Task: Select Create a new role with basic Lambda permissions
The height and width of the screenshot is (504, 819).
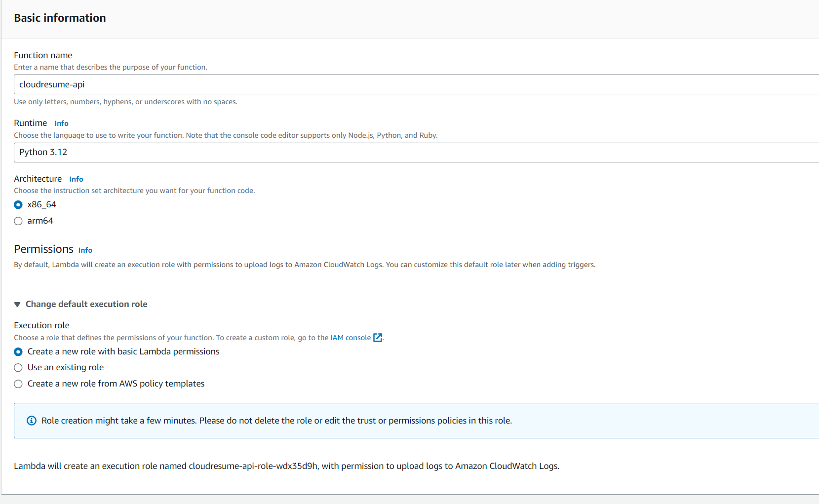Action: pyautogui.click(x=18, y=352)
